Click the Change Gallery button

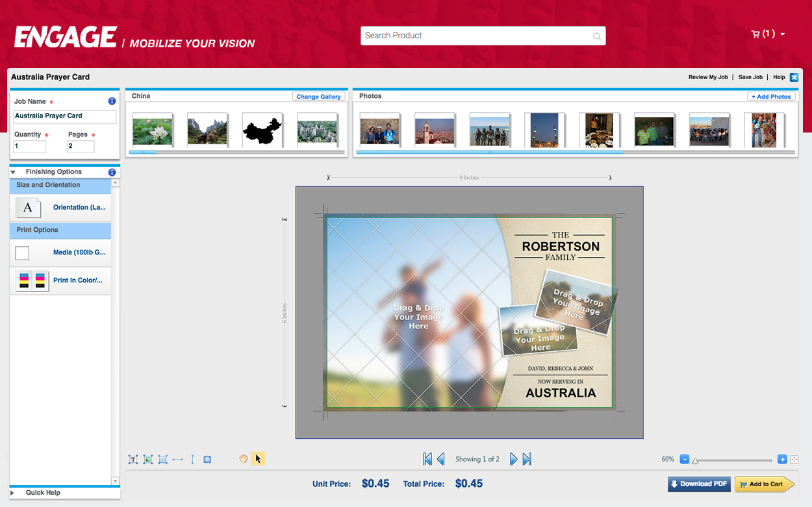(x=318, y=96)
